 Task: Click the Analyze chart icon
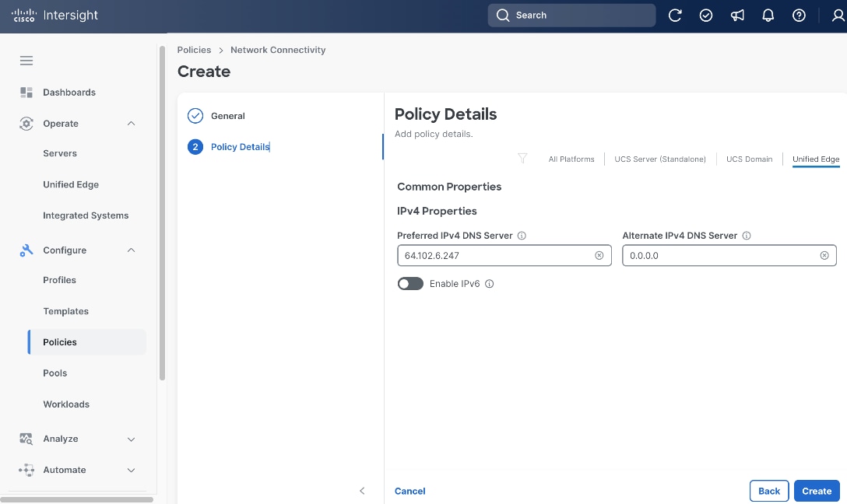point(26,439)
